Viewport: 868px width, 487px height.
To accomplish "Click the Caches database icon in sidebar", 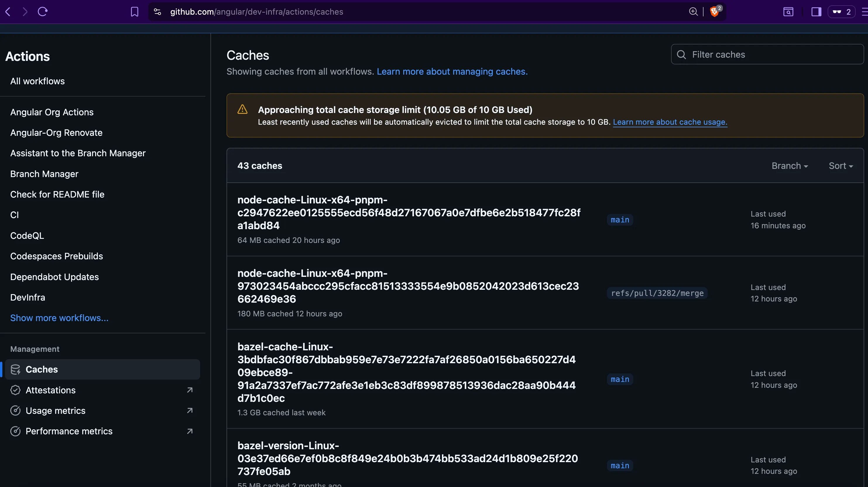I will coord(16,369).
